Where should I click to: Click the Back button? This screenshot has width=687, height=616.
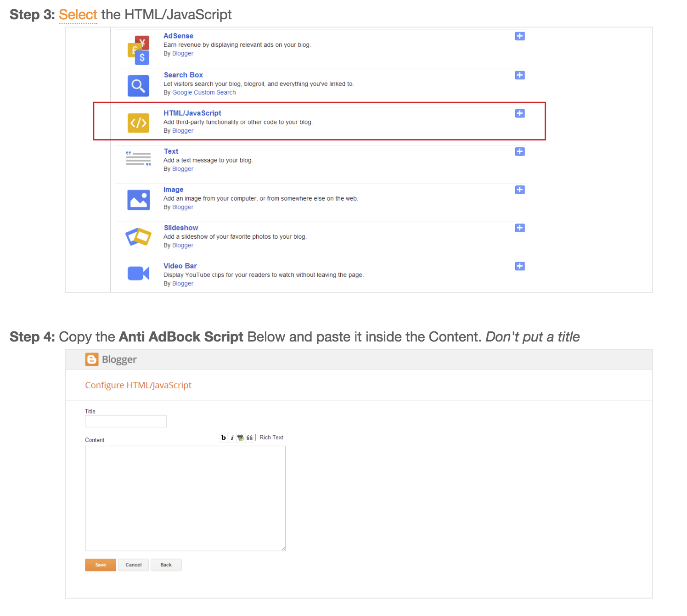(x=166, y=565)
